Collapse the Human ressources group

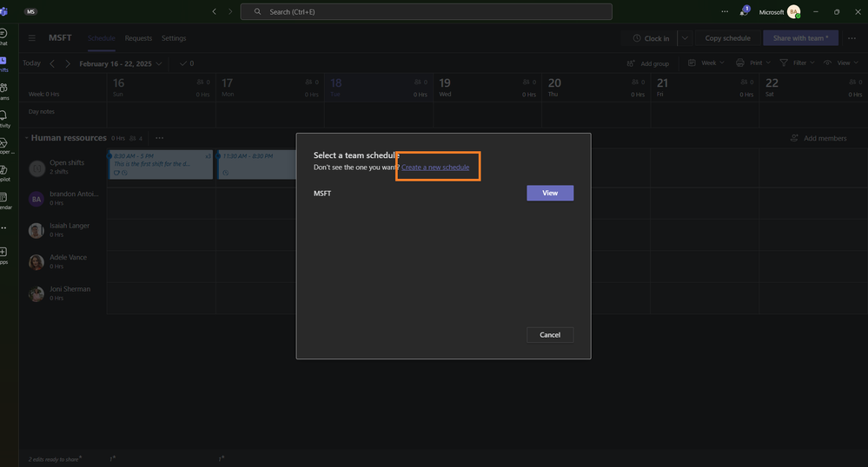pos(26,138)
